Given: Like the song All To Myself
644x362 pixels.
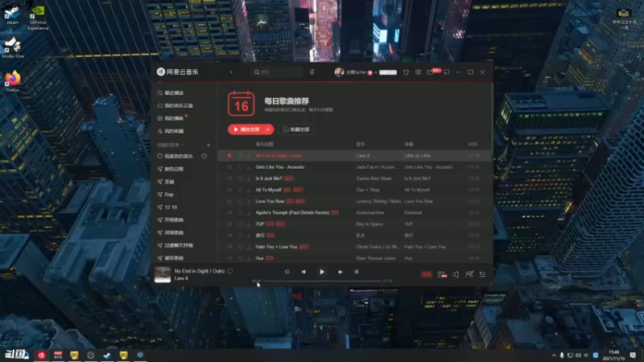Looking at the screenshot, I should click(x=240, y=190).
